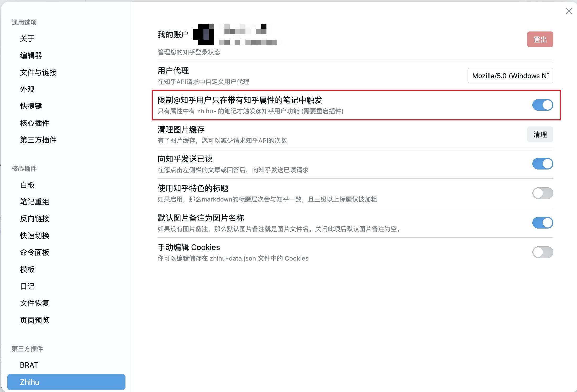Switch to 外观 settings
577x392 pixels.
(x=27, y=89)
